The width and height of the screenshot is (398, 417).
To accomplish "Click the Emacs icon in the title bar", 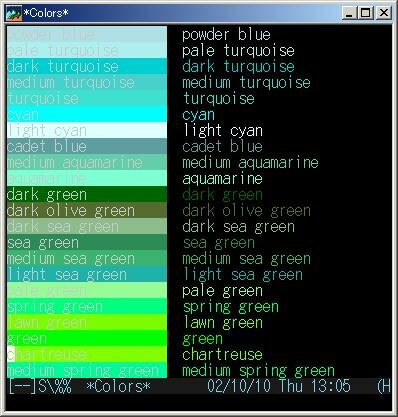I will pos(14,13).
